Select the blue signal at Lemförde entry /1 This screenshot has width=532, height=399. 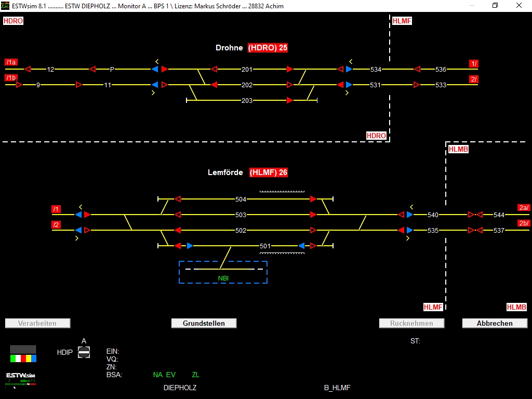(78, 214)
